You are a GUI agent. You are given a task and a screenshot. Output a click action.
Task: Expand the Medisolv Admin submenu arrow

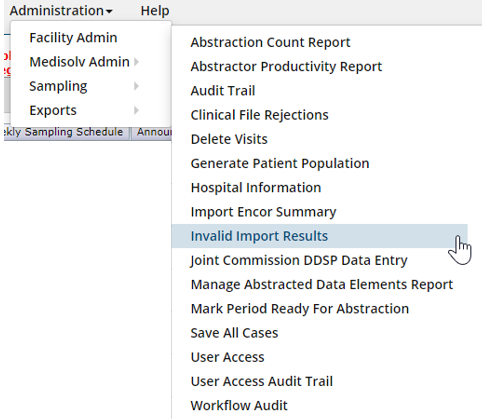[136, 62]
